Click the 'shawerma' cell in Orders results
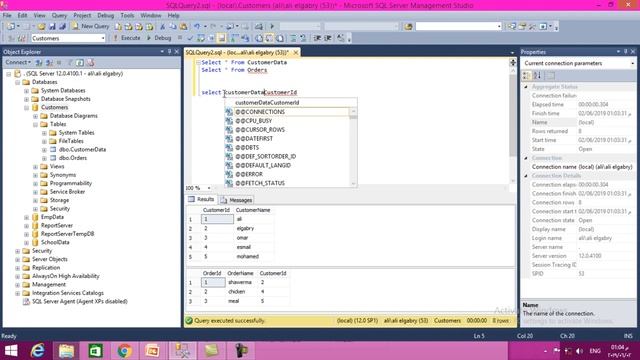This screenshot has height=360, width=640. (x=242, y=282)
